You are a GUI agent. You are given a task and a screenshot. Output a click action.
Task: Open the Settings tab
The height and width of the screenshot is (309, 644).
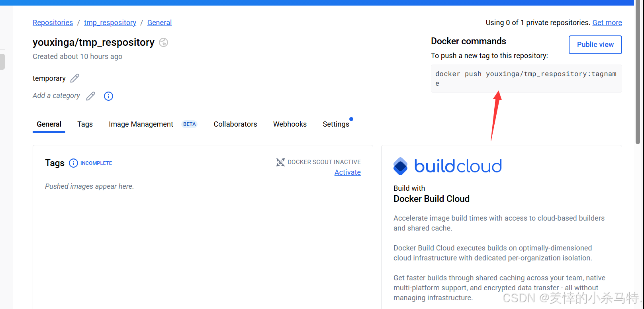click(336, 124)
